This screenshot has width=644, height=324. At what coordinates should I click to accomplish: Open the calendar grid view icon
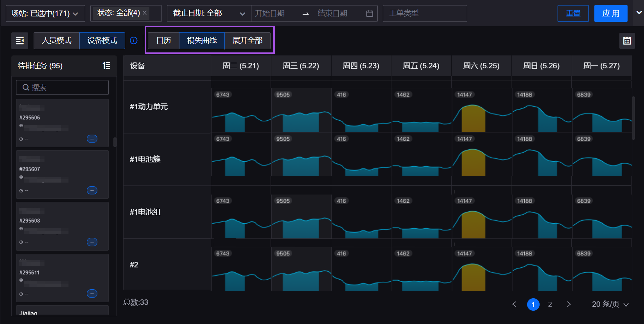click(627, 41)
